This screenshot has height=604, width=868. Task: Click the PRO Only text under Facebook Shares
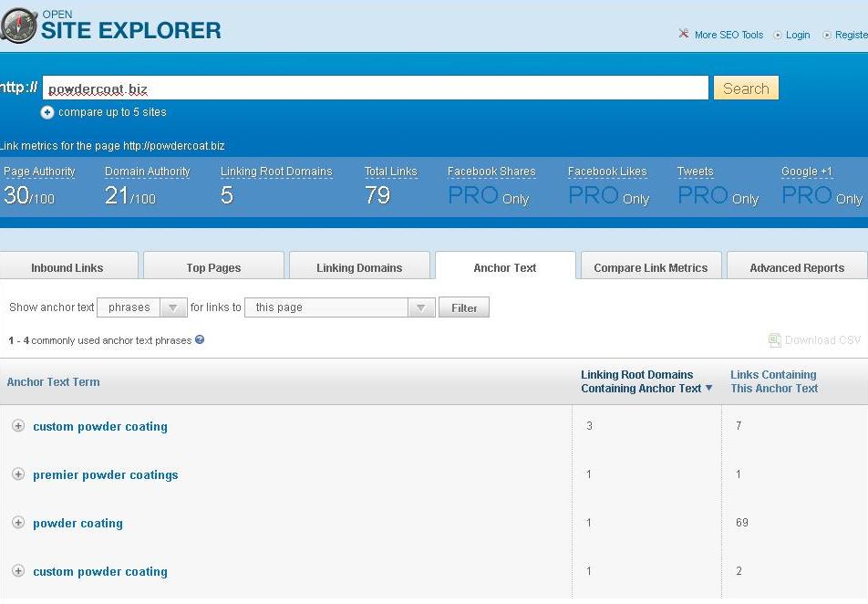(489, 195)
